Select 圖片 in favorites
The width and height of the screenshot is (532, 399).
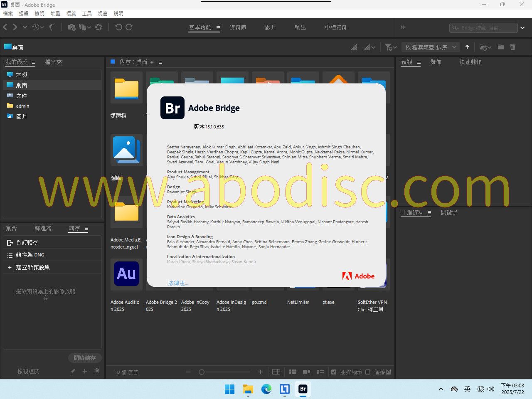pos(52,116)
